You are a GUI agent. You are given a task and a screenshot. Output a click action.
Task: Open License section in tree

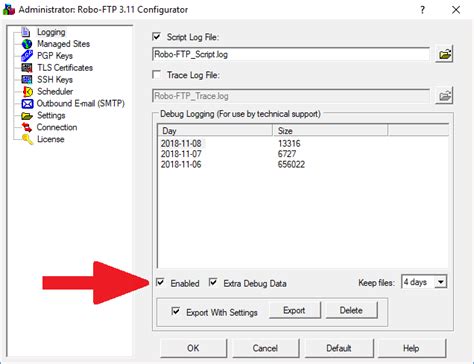coord(50,139)
